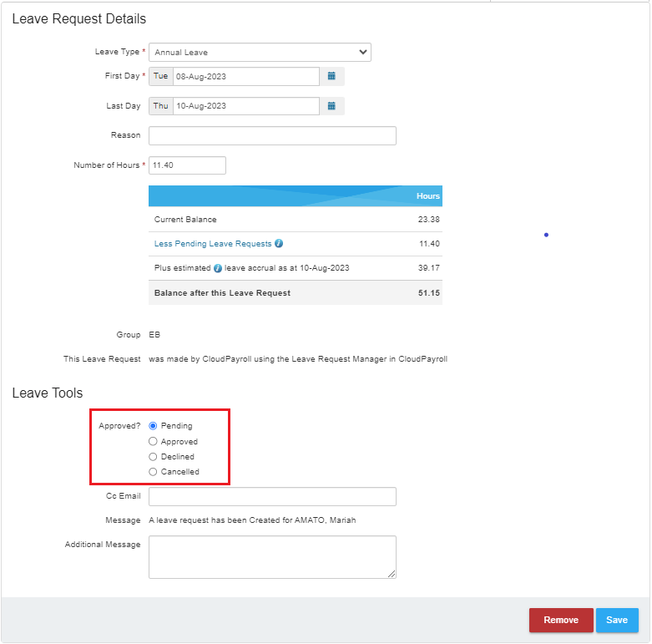Click the Group value EB
The image size is (652, 644).
154,335
